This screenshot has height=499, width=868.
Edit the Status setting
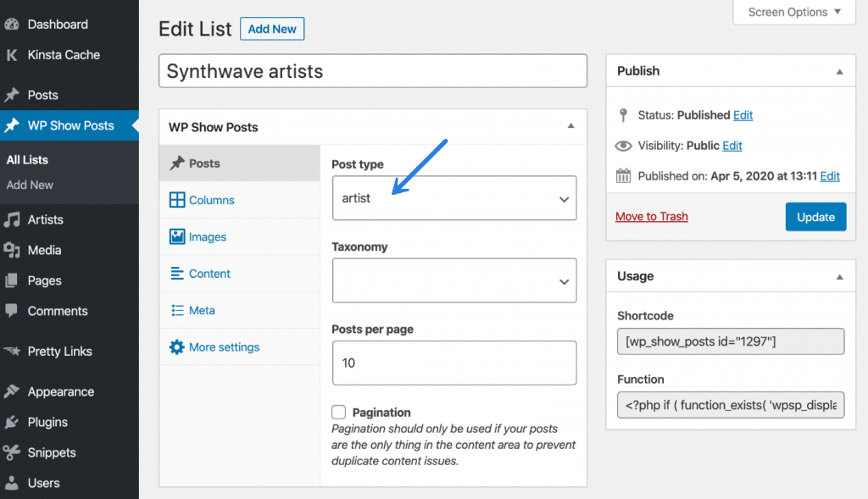click(743, 115)
